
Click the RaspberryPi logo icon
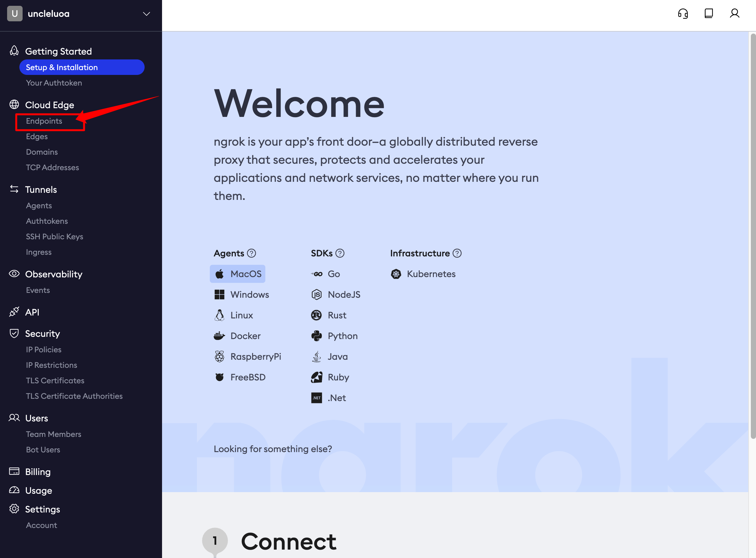pyautogui.click(x=220, y=356)
